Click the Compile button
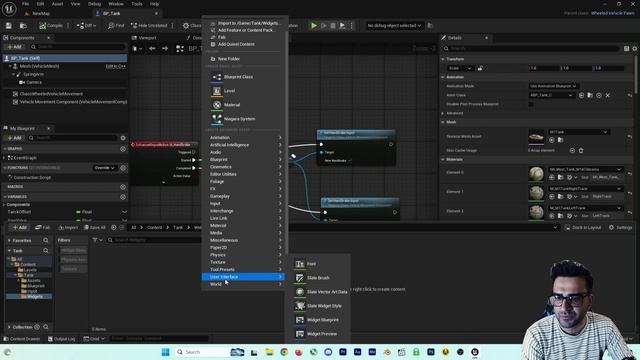 pyautogui.click(x=51, y=26)
